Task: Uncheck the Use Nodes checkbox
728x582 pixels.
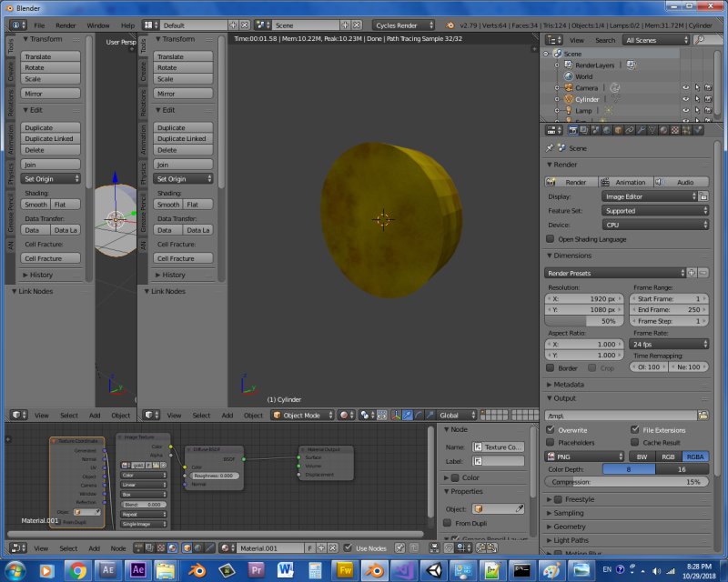Action: (x=347, y=548)
